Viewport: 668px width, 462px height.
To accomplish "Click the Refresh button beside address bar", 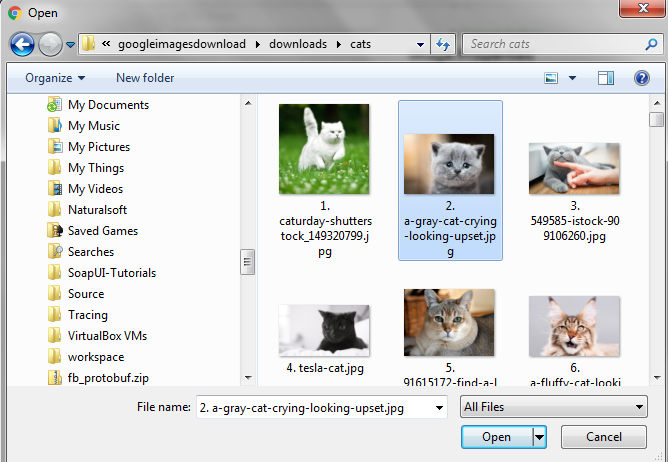I will pyautogui.click(x=443, y=44).
